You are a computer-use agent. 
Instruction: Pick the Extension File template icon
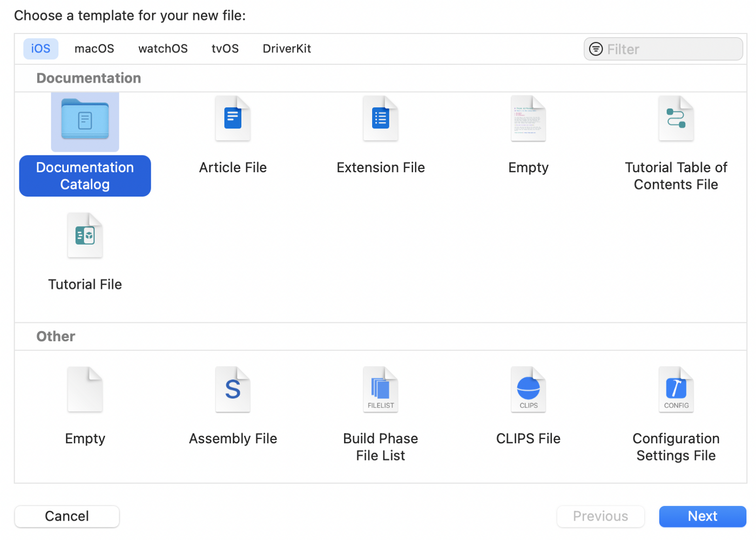pyautogui.click(x=381, y=119)
